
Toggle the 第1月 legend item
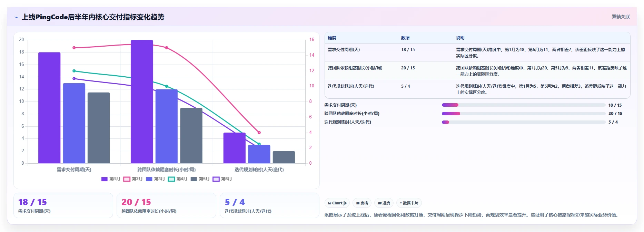tap(111, 179)
